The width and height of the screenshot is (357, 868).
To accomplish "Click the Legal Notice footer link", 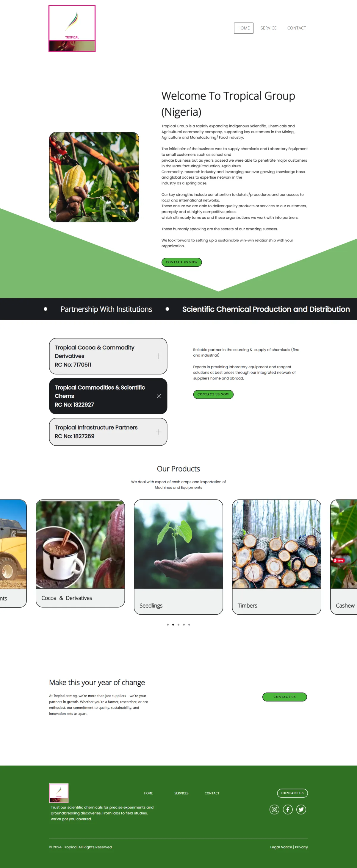I will [x=281, y=847].
